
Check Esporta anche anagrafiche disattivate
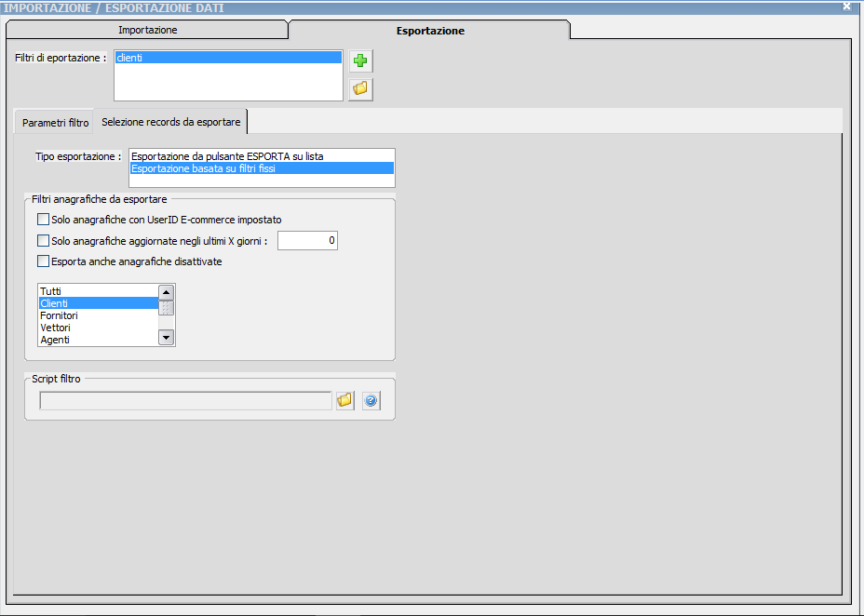pos(43,261)
